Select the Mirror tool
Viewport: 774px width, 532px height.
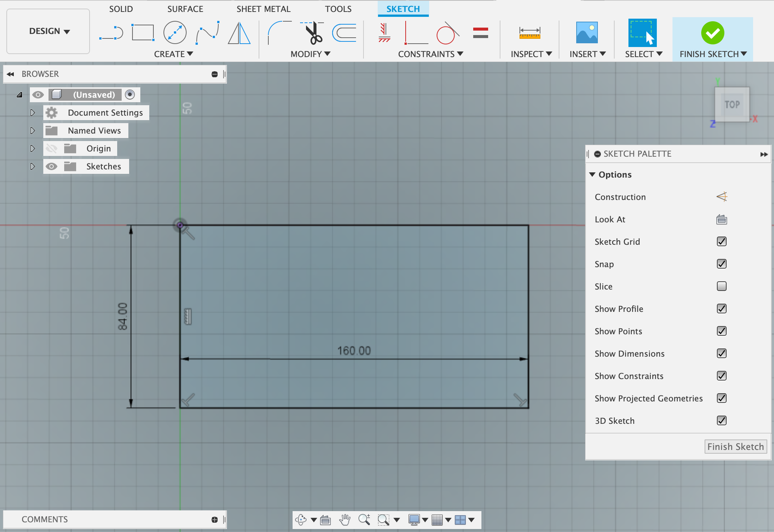click(x=239, y=33)
